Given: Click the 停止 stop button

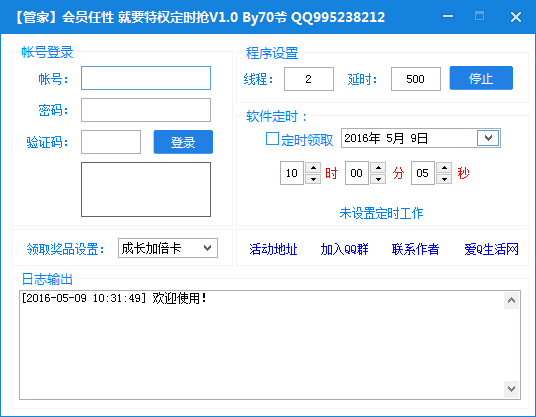Looking at the screenshot, I should (481, 78).
